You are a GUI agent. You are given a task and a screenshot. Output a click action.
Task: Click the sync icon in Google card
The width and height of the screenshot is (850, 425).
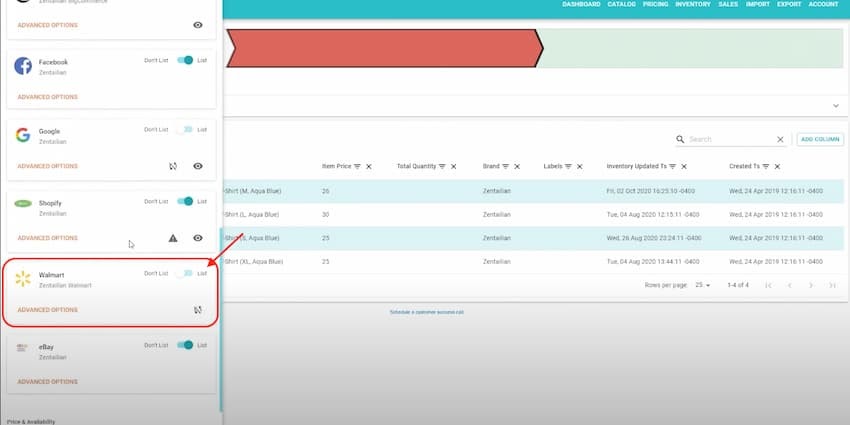point(173,166)
